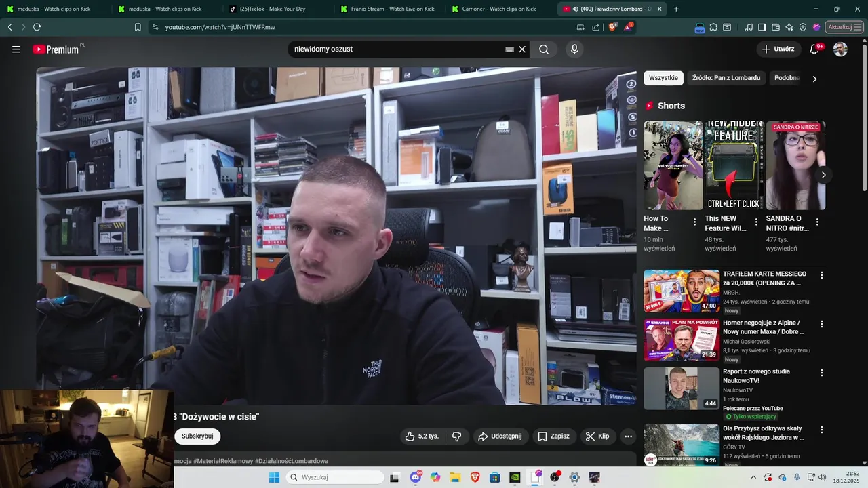The width and height of the screenshot is (868, 488).
Task: Open YouTube notifications bell
Action: 815,49
